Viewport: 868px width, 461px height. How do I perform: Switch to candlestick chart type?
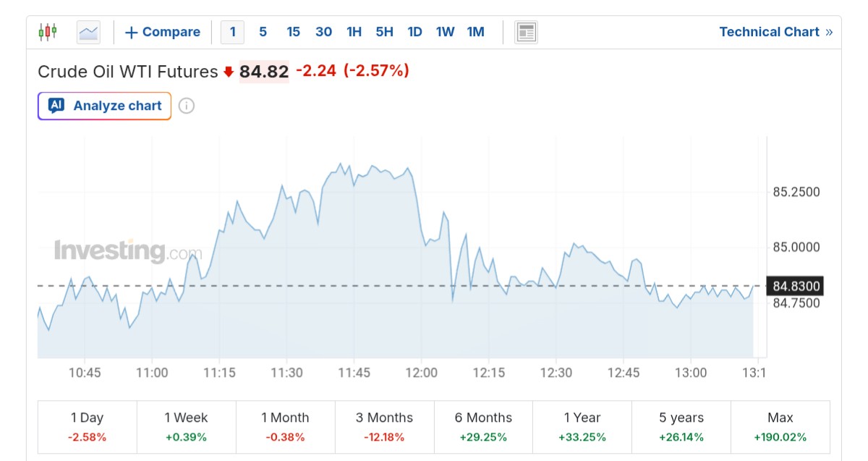[48, 32]
